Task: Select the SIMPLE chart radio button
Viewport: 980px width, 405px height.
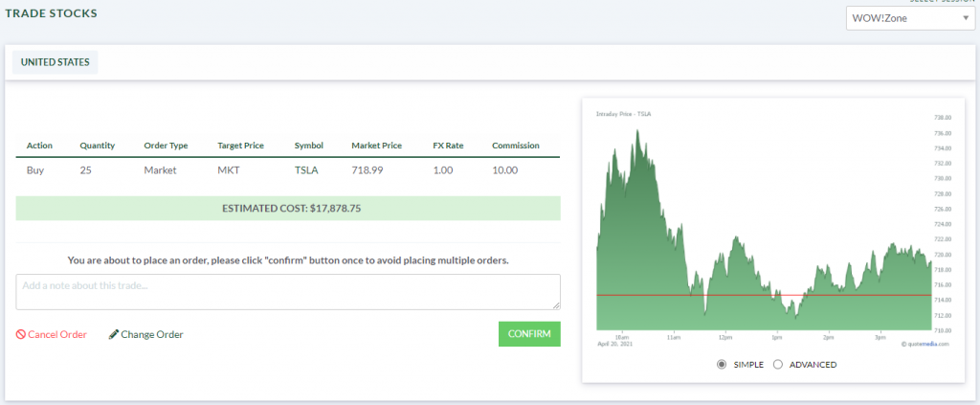Action: point(722,365)
